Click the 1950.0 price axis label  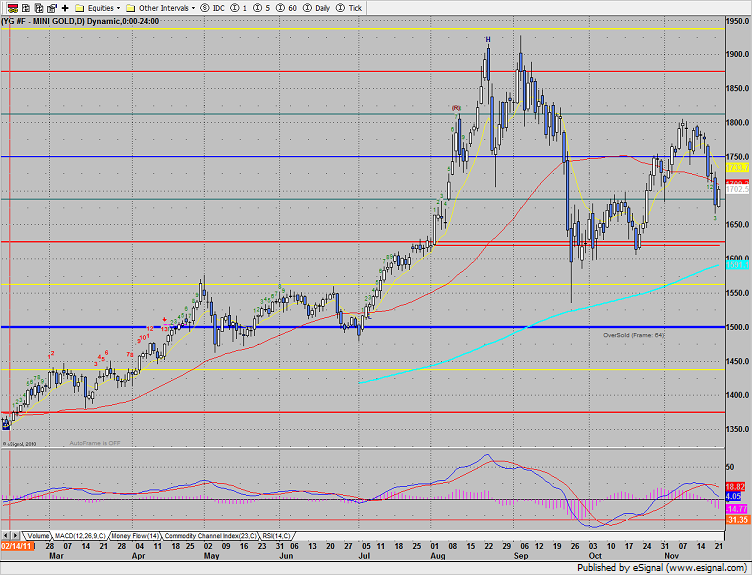(738, 21)
